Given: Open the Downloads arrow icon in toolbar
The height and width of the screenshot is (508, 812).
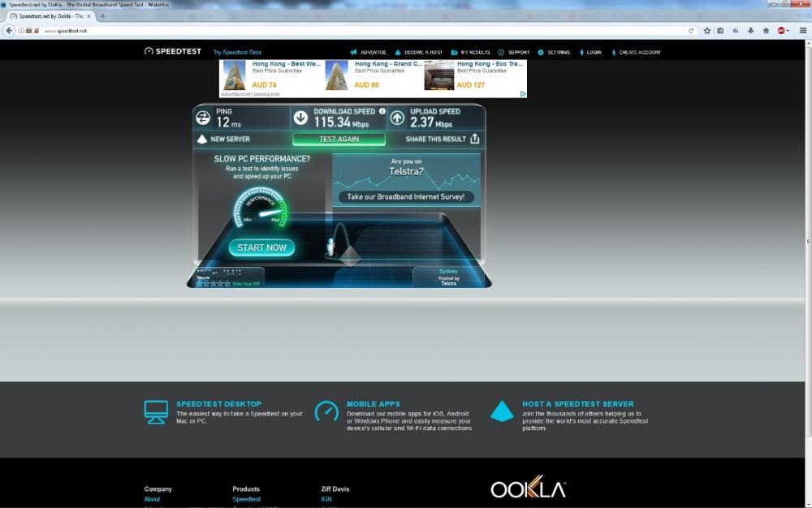Looking at the screenshot, I should pyautogui.click(x=750, y=31).
